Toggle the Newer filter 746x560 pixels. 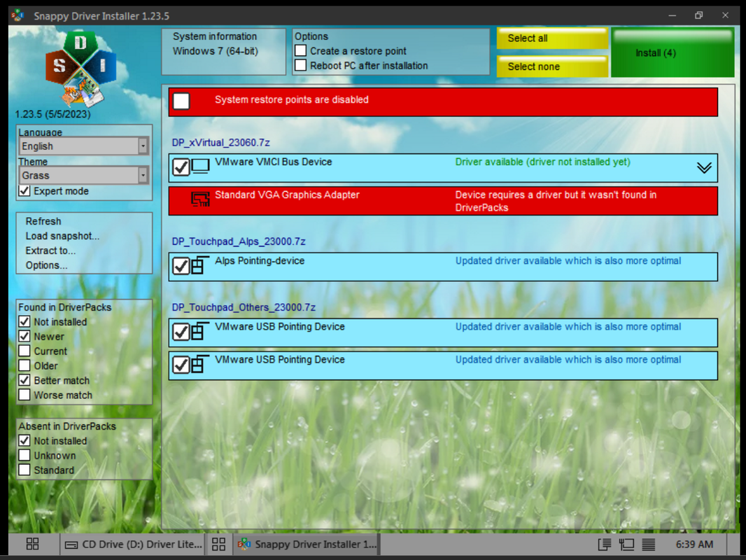coord(24,337)
